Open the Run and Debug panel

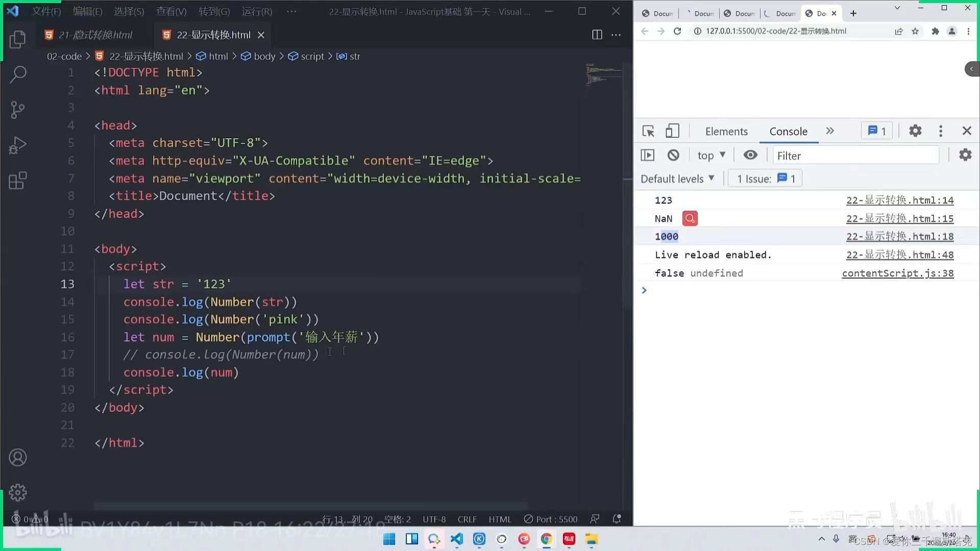pos(18,145)
